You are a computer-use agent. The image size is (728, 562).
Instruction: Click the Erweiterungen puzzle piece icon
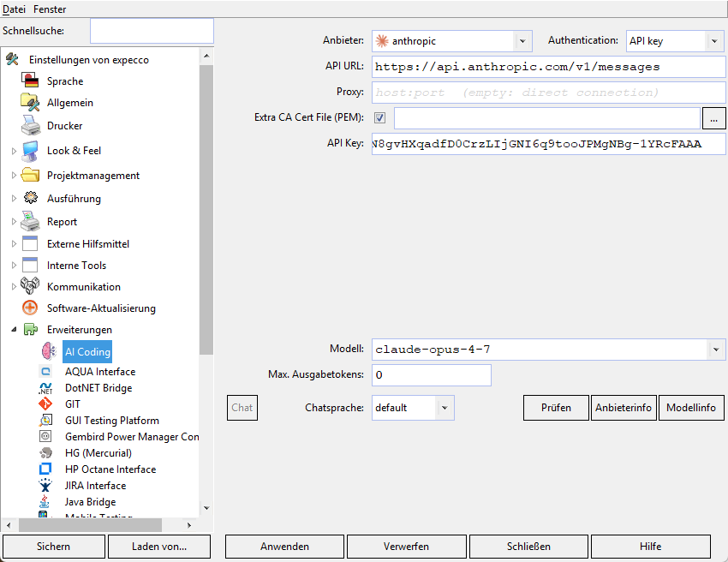click(x=31, y=329)
